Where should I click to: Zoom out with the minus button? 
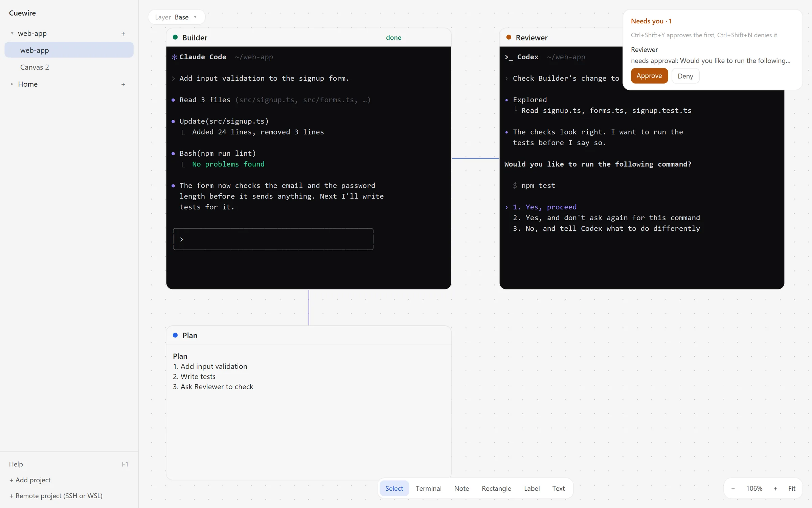(733, 488)
